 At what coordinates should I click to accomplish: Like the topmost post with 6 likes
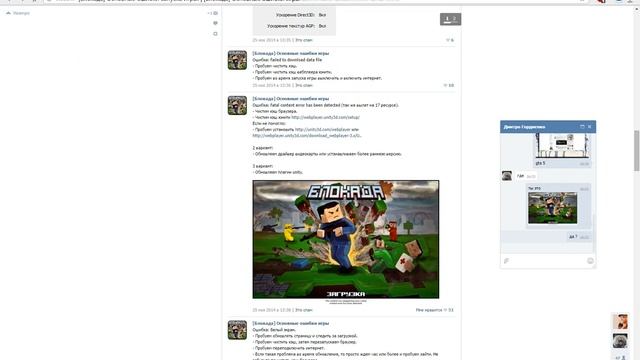(450, 40)
